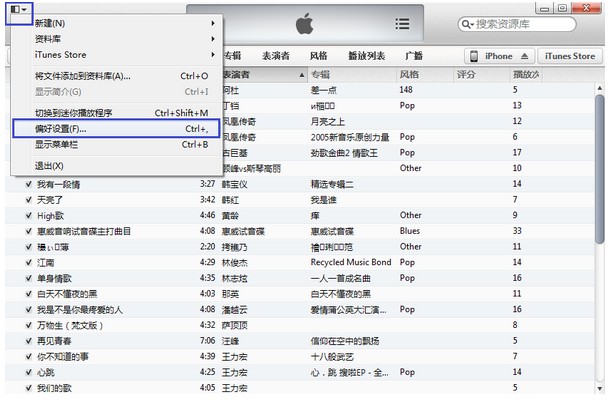610x400 pixels.
Task: Uncheck the song 我是不是你最疼爱的人
Action: (x=28, y=310)
